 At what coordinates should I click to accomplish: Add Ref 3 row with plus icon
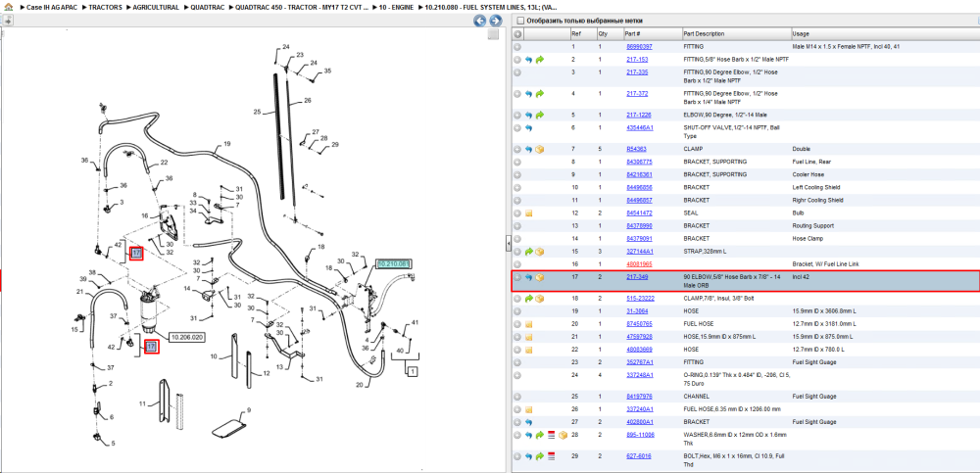tap(517, 72)
